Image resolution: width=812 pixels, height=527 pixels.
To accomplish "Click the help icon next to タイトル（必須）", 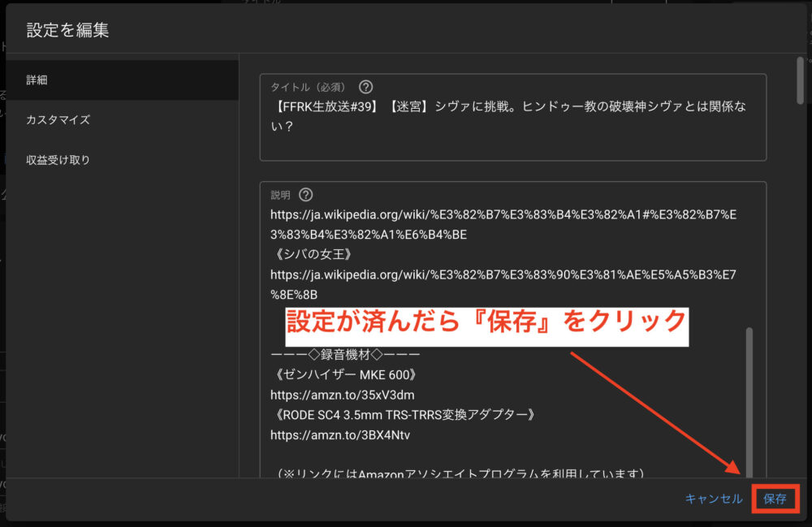I will (x=365, y=87).
